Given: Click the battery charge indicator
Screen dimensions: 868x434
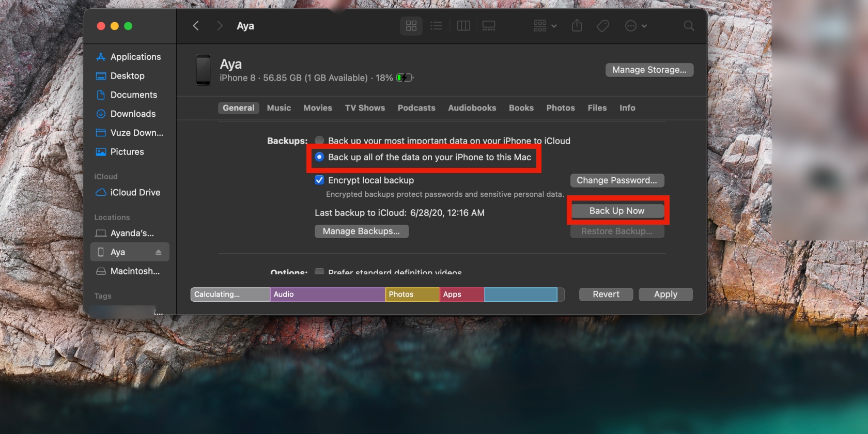Looking at the screenshot, I should (405, 78).
